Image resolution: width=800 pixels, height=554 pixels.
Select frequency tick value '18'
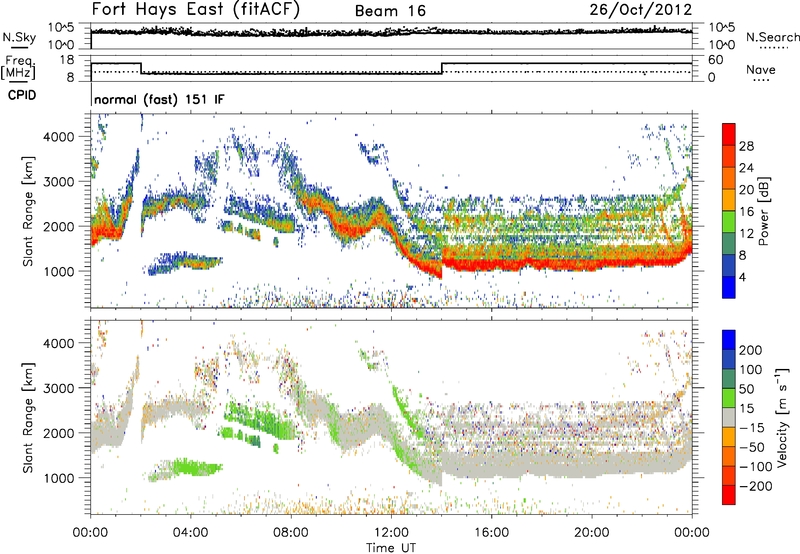(67, 60)
